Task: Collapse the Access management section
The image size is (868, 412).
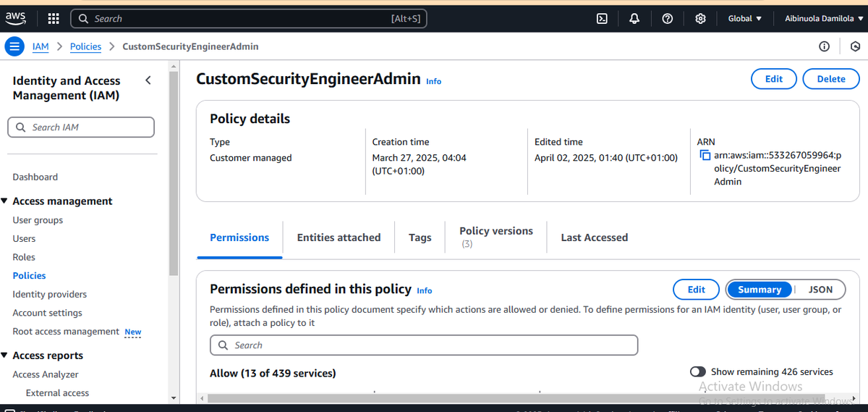Action: point(5,201)
